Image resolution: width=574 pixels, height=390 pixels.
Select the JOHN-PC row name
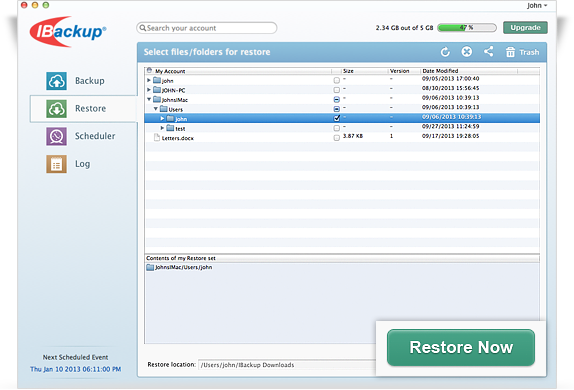tap(174, 90)
